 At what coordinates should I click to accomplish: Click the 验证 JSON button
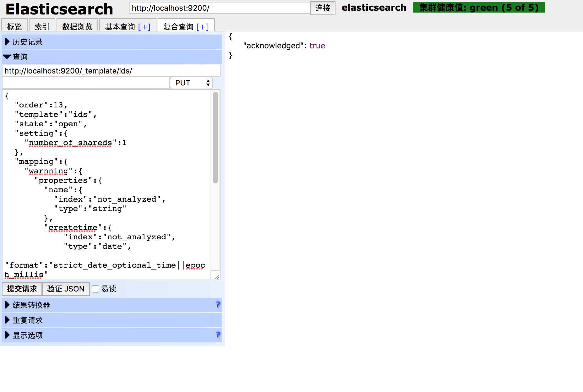coord(66,289)
